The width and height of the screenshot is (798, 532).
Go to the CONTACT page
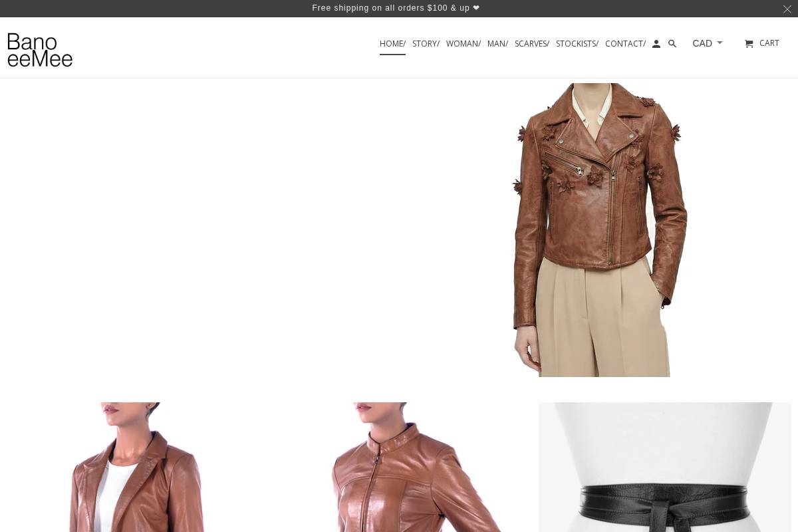(x=624, y=43)
